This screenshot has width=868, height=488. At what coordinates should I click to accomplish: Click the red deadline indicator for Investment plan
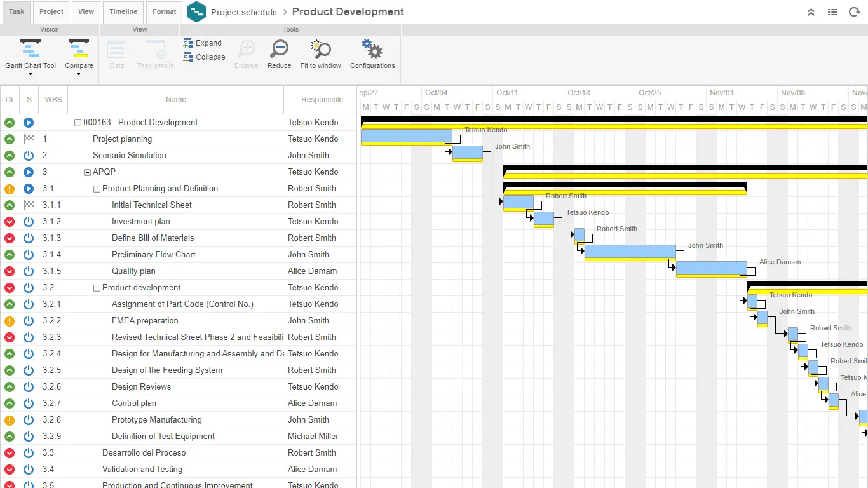click(x=10, y=221)
